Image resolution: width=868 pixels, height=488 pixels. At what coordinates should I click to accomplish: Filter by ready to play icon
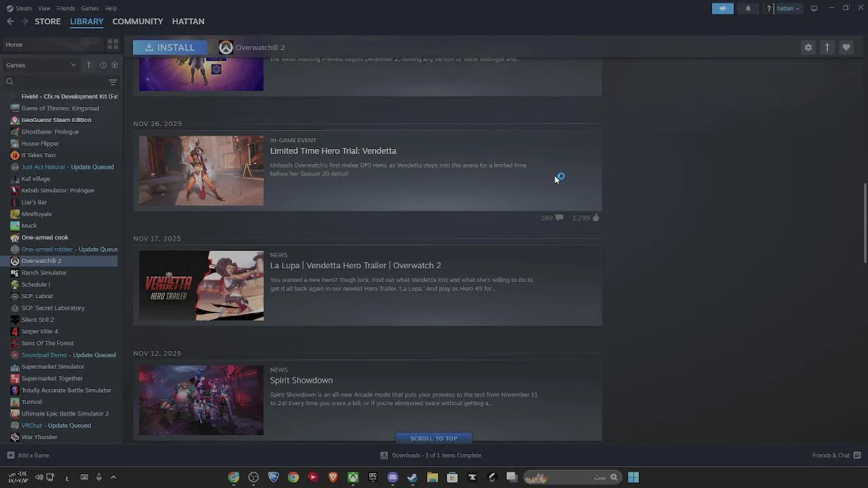pyautogui.click(x=115, y=65)
